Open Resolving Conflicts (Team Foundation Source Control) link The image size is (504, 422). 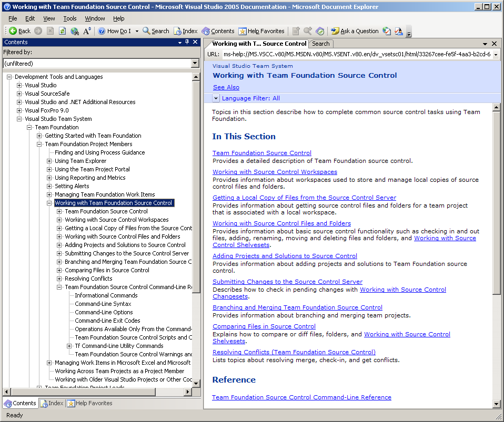pyautogui.click(x=294, y=352)
